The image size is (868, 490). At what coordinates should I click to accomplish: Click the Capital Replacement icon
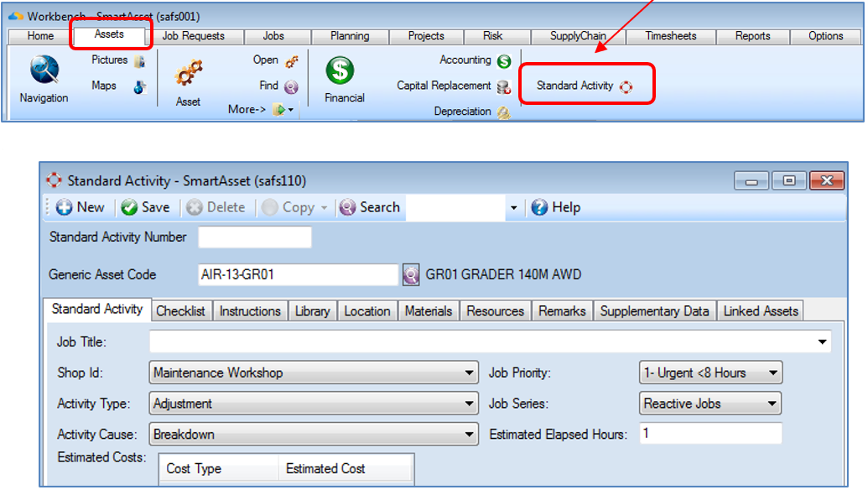pyautogui.click(x=504, y=87)
